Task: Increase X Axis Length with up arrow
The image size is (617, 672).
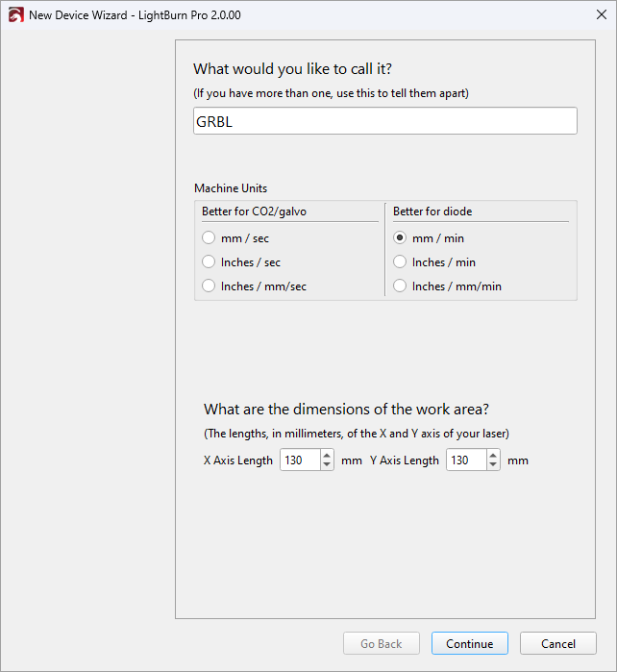Action: click(x=327, y=456)
